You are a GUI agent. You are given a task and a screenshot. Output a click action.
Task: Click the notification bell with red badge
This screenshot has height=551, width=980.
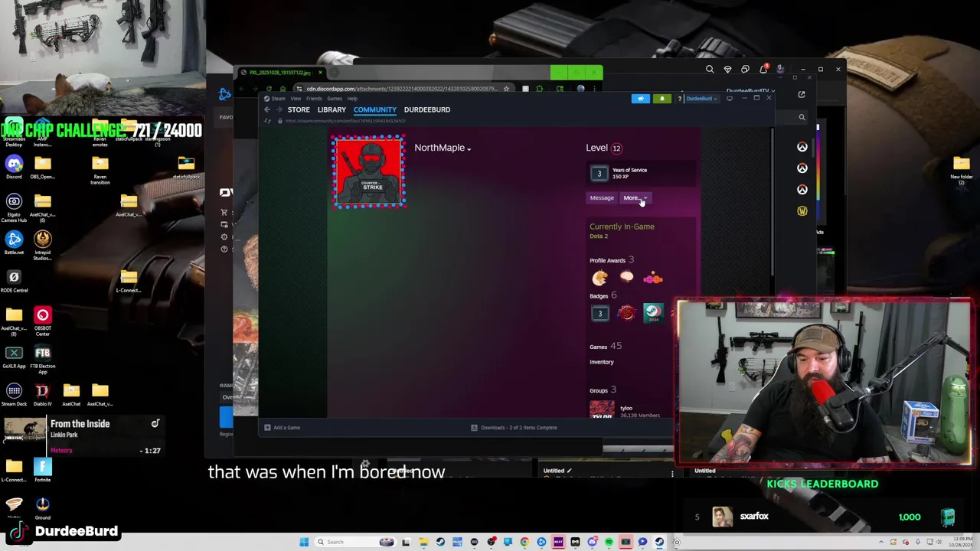(x=763, y=70)
